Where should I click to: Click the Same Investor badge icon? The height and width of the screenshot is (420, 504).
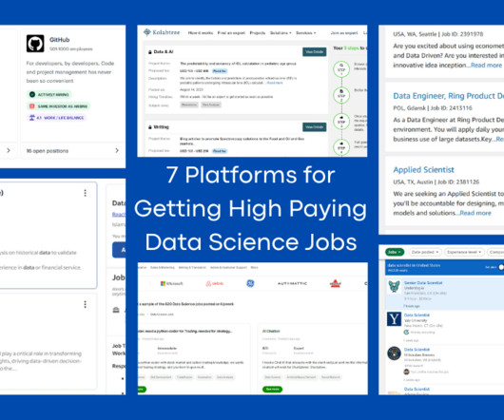[32, 106]
